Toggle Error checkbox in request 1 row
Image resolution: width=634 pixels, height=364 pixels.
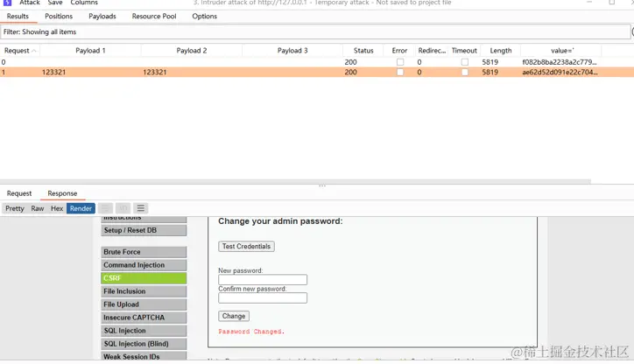pos(400,73)
